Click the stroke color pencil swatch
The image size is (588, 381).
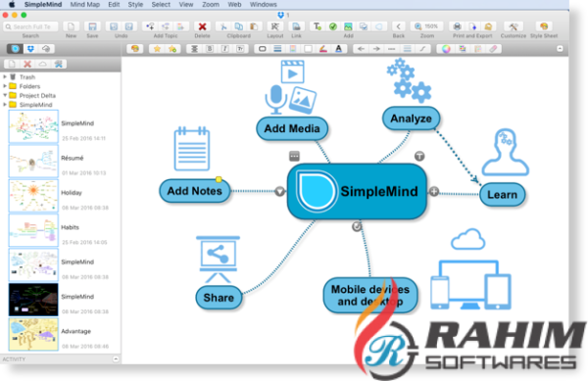323,49
